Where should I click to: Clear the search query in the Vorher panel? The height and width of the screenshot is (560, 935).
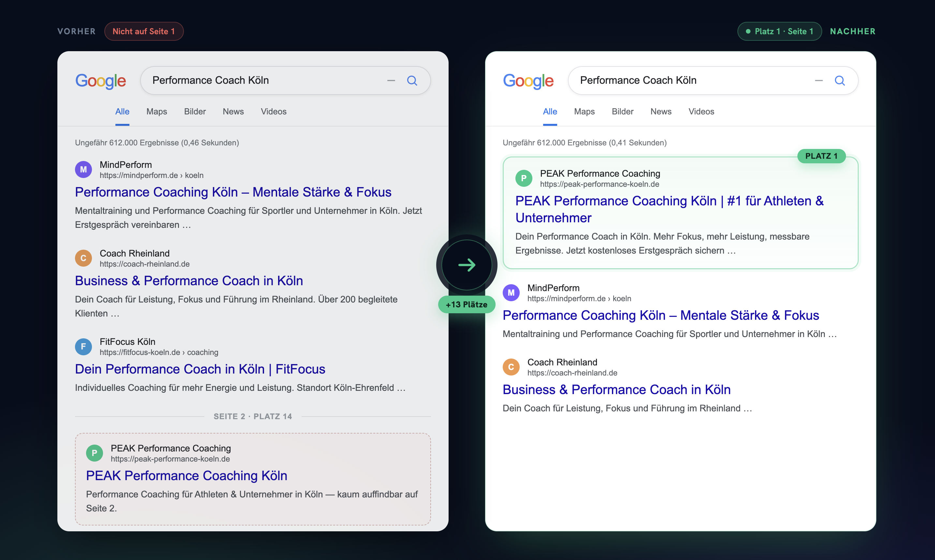tap(391, 81)
